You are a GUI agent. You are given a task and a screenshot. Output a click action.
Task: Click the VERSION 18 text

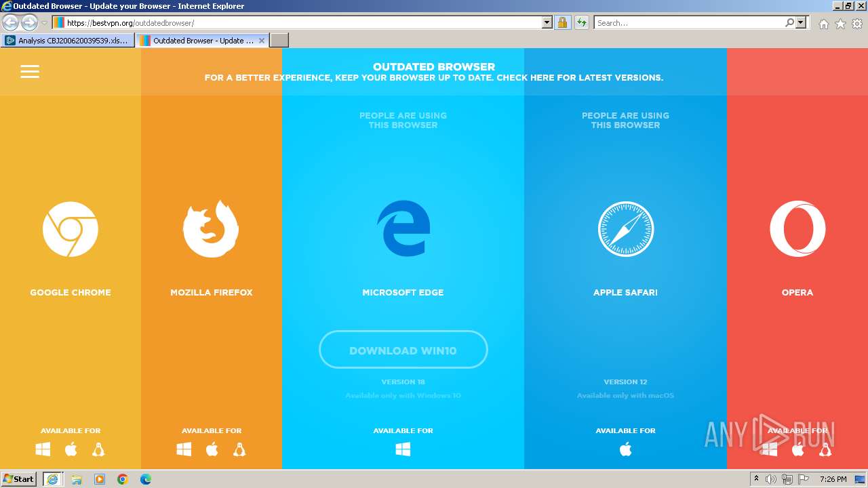point(403,382)
